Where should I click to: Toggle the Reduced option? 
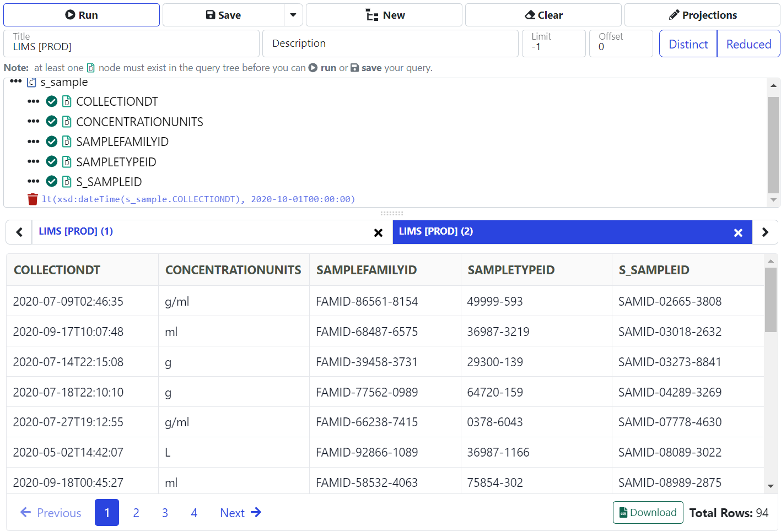pos(748,44)
